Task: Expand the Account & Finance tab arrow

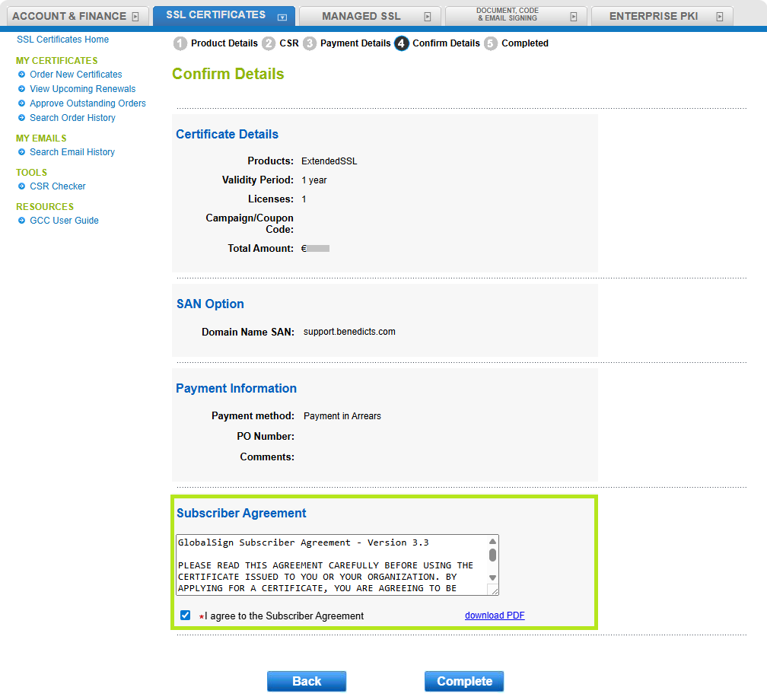Action: click(135, 17)
